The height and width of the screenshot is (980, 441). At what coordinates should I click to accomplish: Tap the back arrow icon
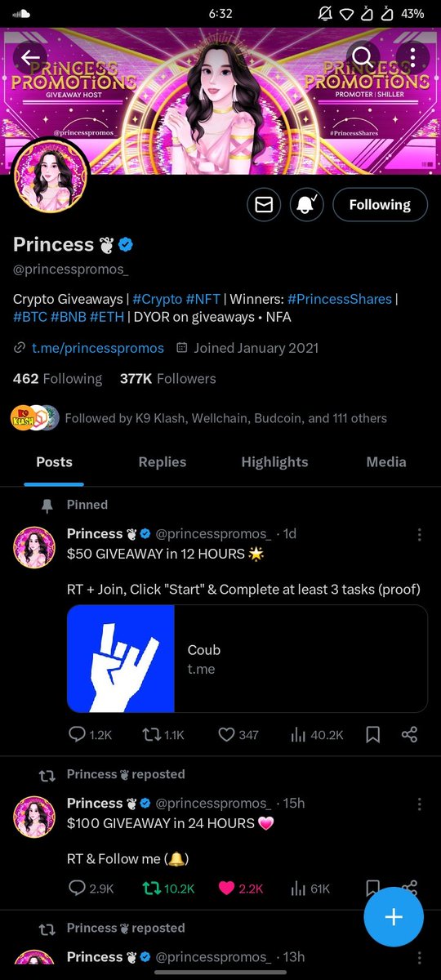(31, 57)
